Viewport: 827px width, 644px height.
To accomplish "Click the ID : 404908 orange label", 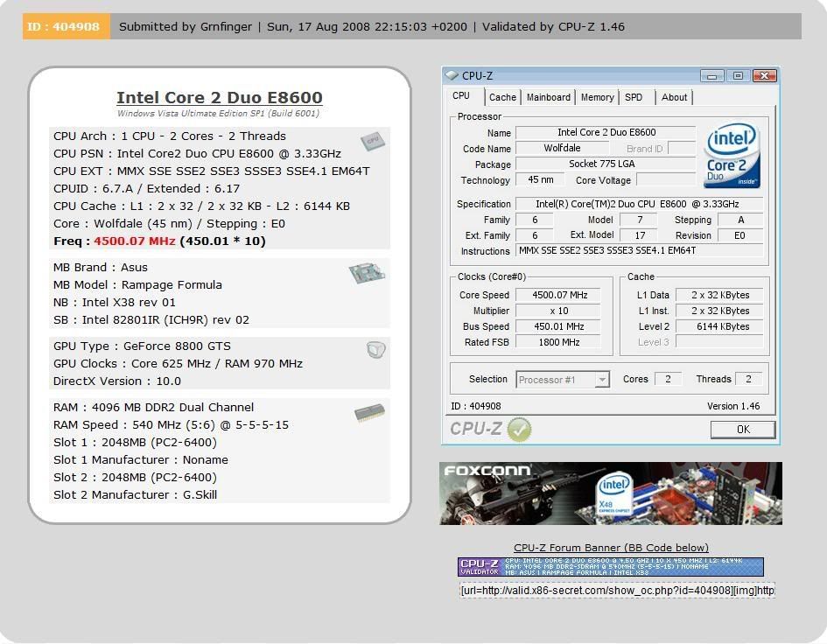I will coord(66,26).
